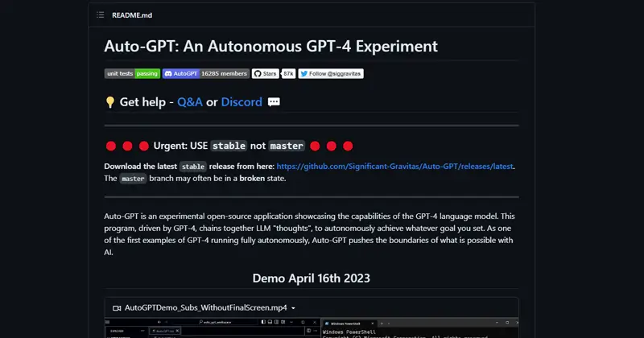The height and width of the screenshot is (338, 644).
Task: Open the Discord help link
Action: [x=242, y=102]
